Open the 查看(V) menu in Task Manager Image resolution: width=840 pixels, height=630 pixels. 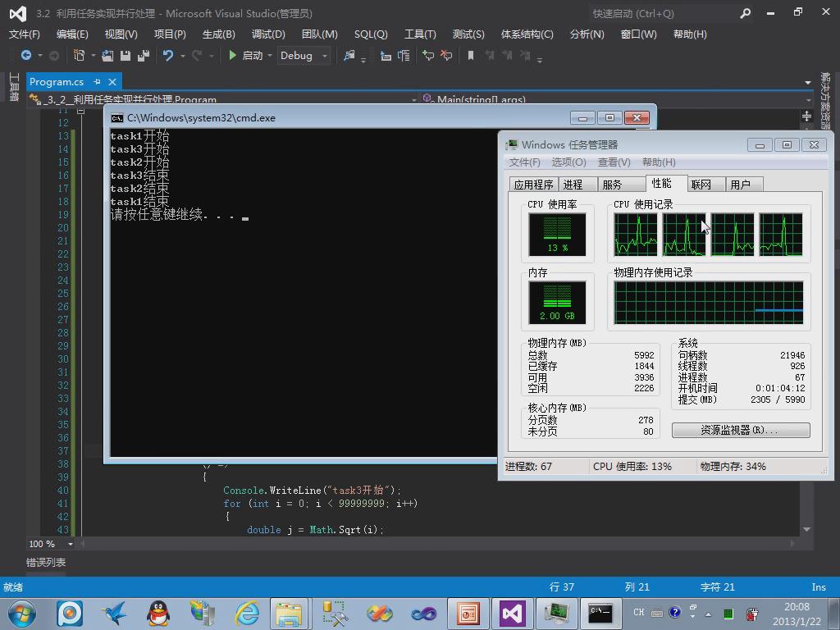click(614, 162)
